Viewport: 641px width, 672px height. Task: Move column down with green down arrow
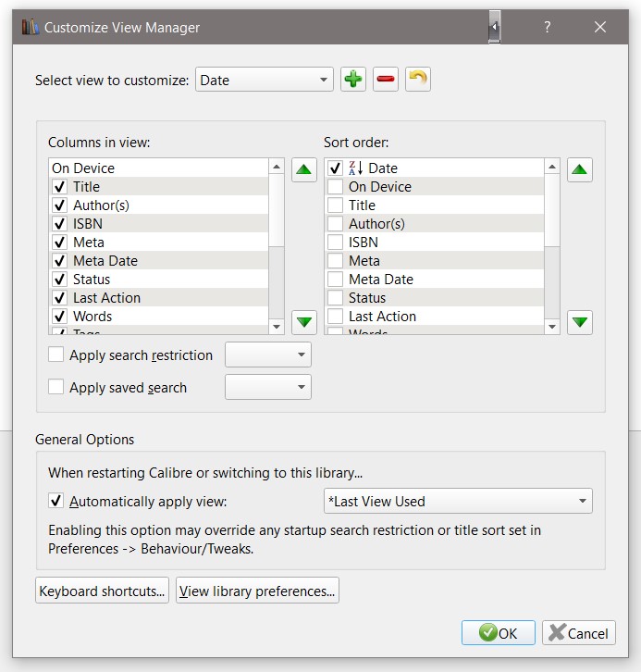pyautogui.click(x=304, y=322)
